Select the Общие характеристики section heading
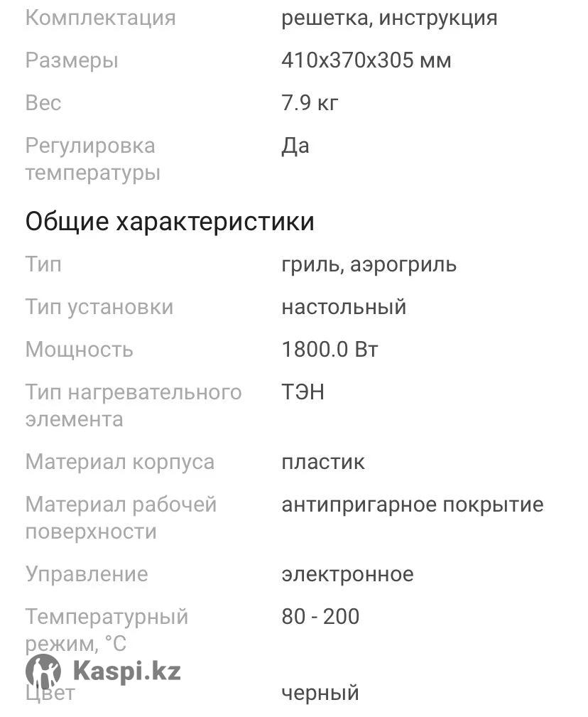The height and width of the screenshot is (717, 588). click(x=170, y=222)
